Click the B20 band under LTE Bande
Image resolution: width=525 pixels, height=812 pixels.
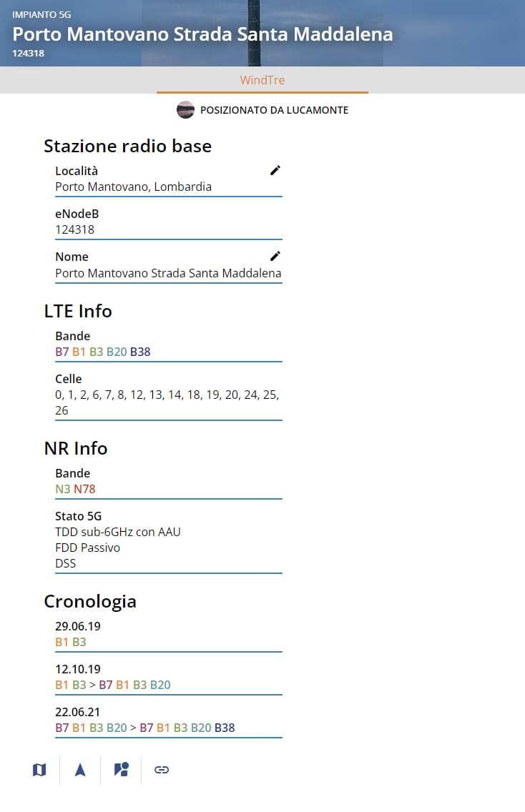[x=117, y=352]
